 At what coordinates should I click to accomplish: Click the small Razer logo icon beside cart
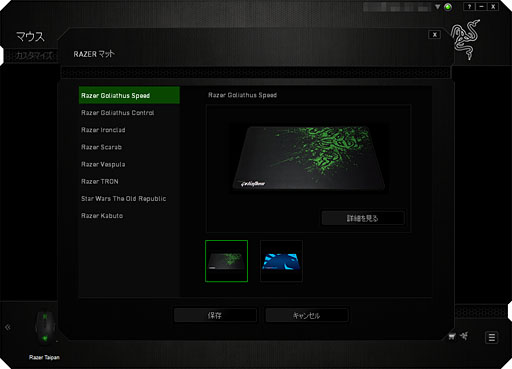(464, 336)
